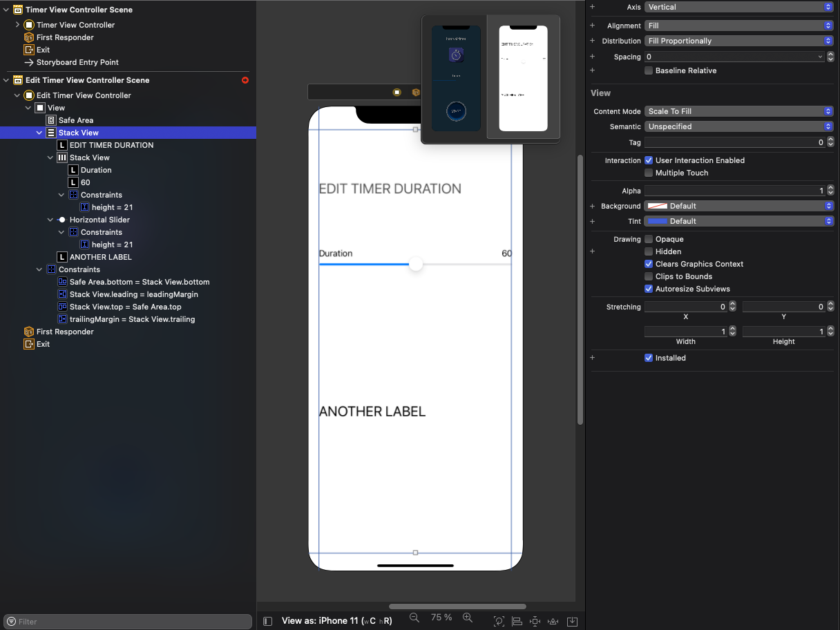Check the Hidden drawing option

649,251
